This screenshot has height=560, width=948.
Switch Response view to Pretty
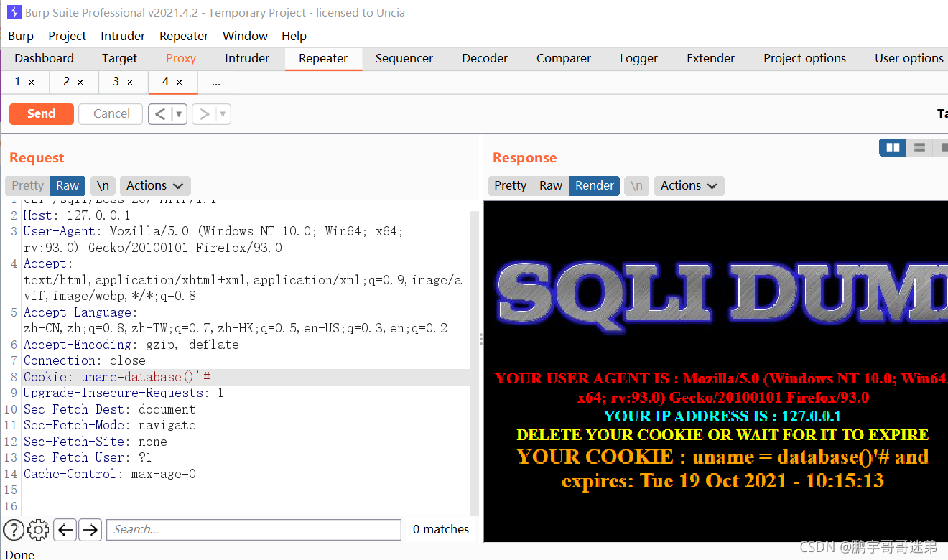tap(510, 185)
